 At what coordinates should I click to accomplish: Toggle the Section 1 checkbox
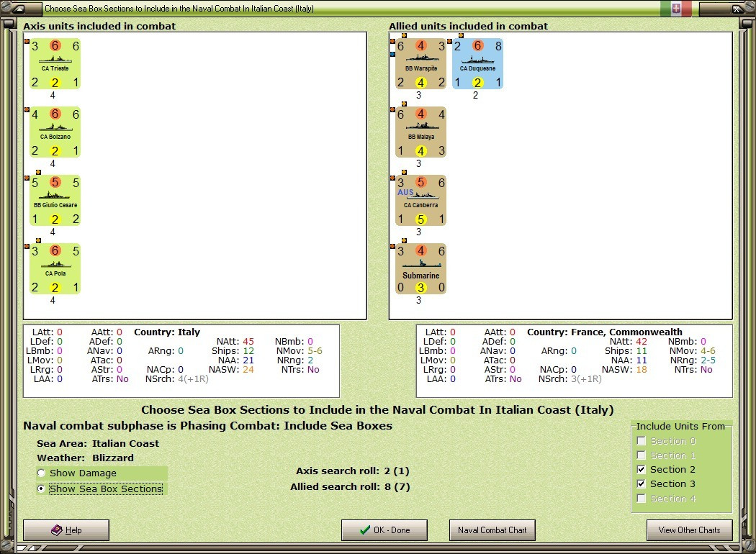click(x=642, y=455)
